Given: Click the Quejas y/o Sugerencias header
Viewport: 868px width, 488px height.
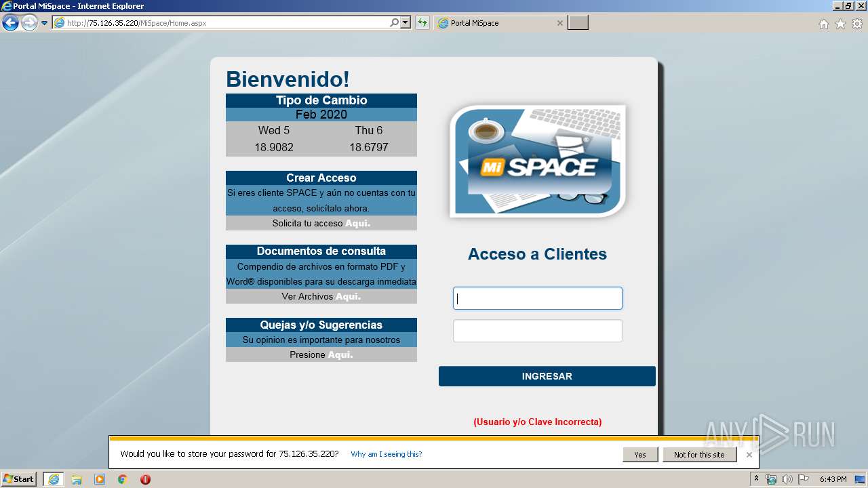Looking at the screenshot, I should (321, 325).
